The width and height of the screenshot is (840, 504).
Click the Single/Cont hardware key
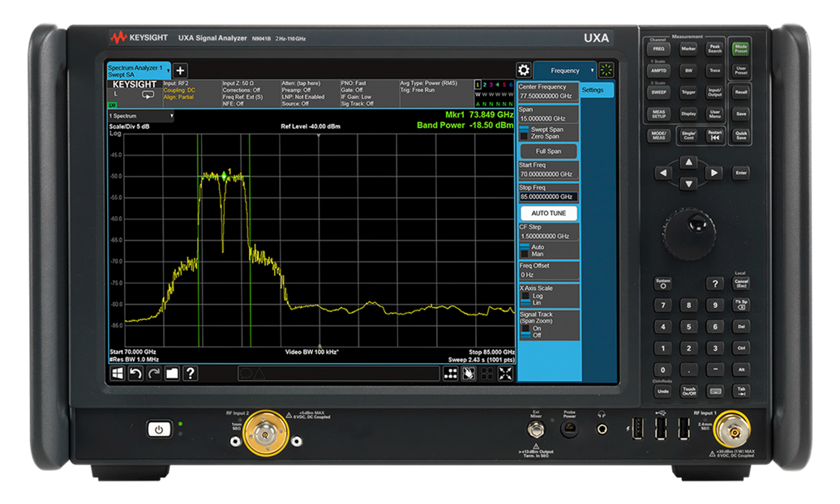688,135
